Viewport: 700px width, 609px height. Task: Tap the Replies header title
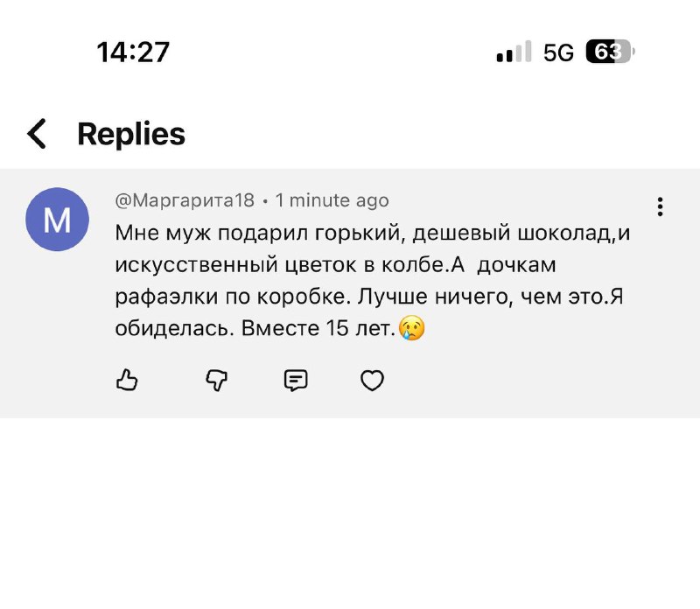pyautogui.click(x=131, y=134)
